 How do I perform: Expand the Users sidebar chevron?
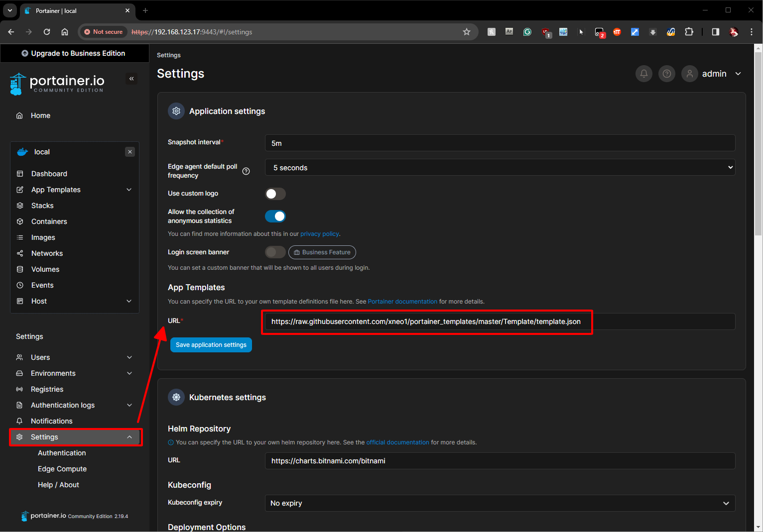pyautogui.click(x=129, y=357)
